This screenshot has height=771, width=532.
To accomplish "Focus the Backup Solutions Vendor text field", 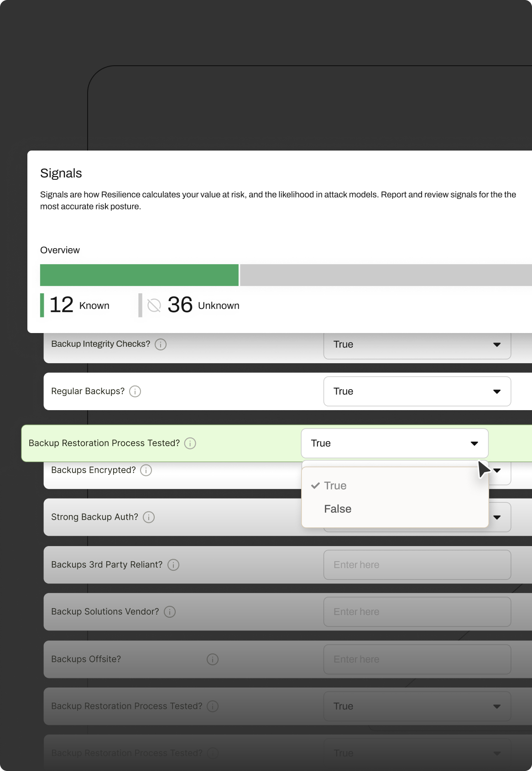I will (417, 612).
